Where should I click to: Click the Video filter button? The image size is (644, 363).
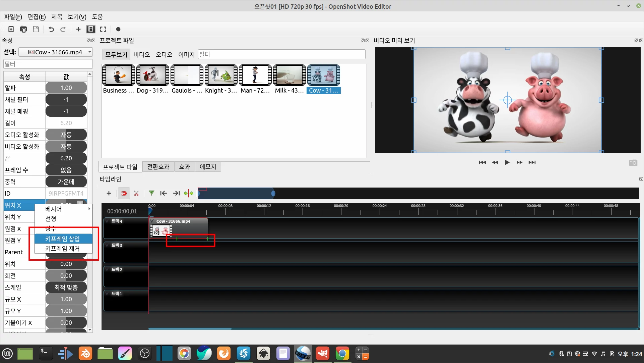(141, 54)
